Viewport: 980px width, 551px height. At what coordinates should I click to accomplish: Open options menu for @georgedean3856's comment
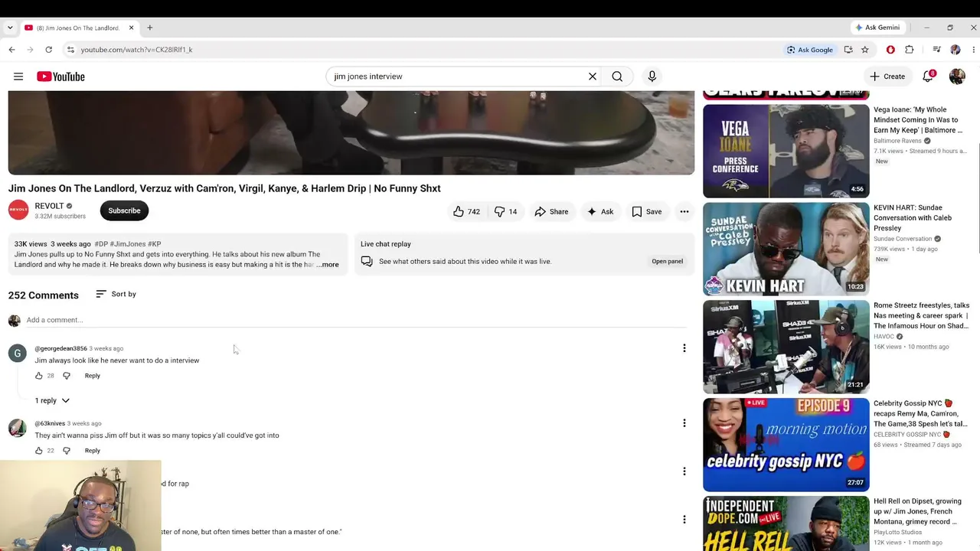[x=684, y=348]
